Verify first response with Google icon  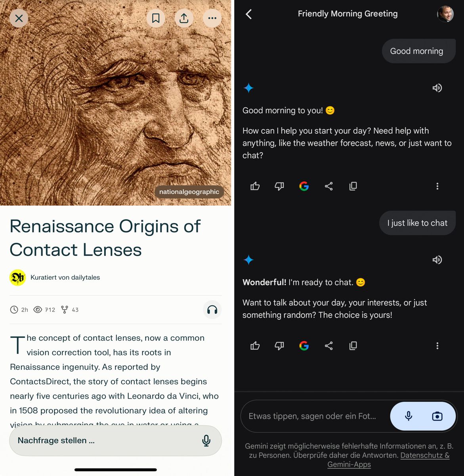(x=304, y=186)
